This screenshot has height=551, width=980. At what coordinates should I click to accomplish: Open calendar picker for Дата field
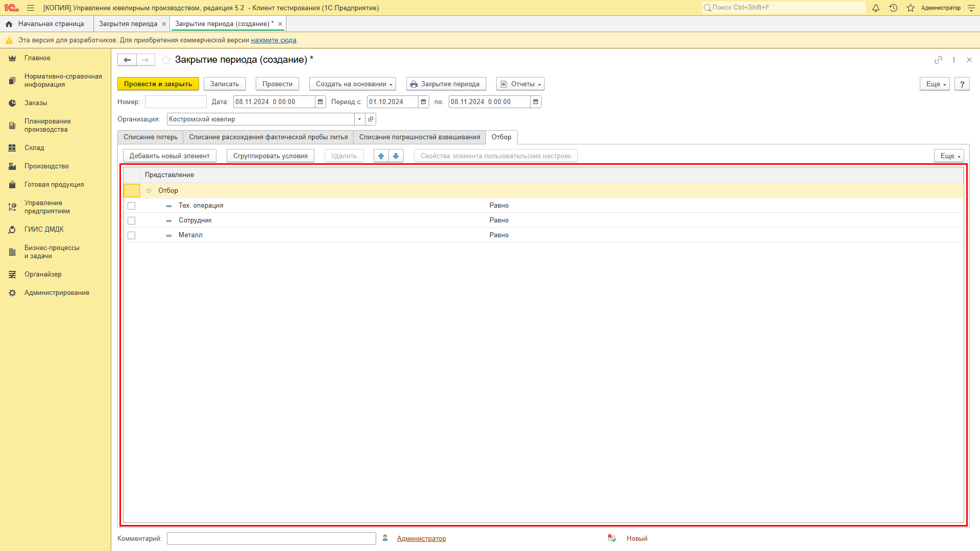click(x=321, y=102)
